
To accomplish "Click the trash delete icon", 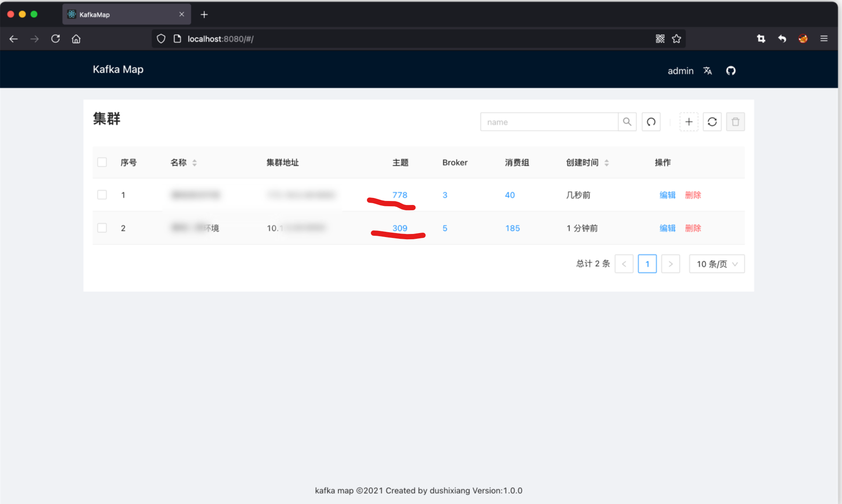I will (736, 122).
